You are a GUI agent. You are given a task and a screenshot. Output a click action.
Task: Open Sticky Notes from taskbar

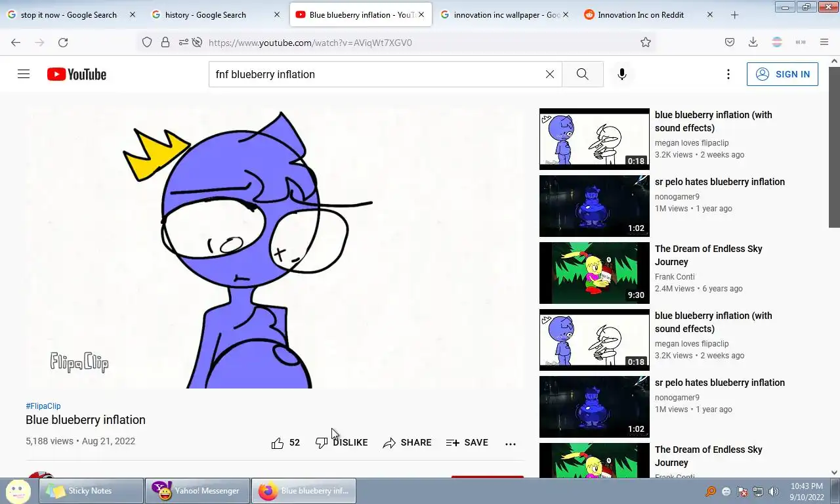point(91,491)
